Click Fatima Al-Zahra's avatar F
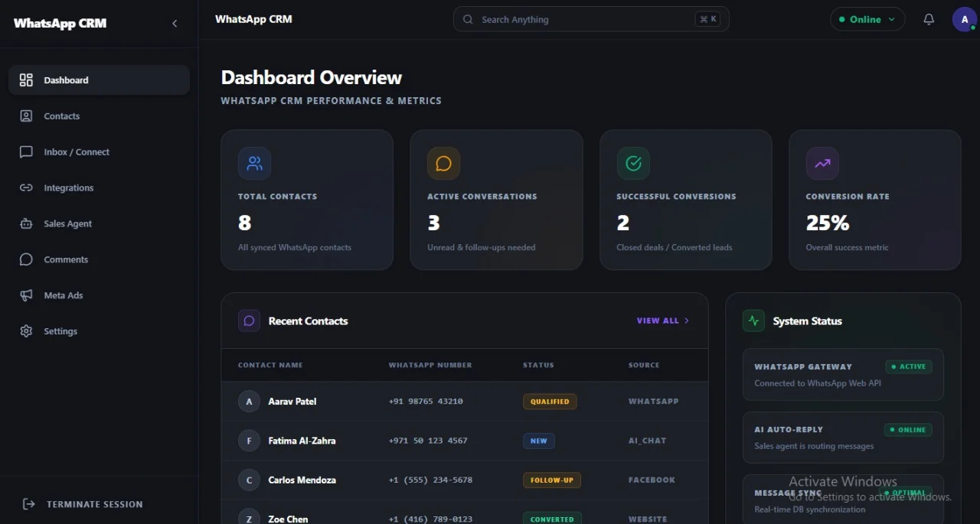The image size is (980, 524). coord(249,441)
